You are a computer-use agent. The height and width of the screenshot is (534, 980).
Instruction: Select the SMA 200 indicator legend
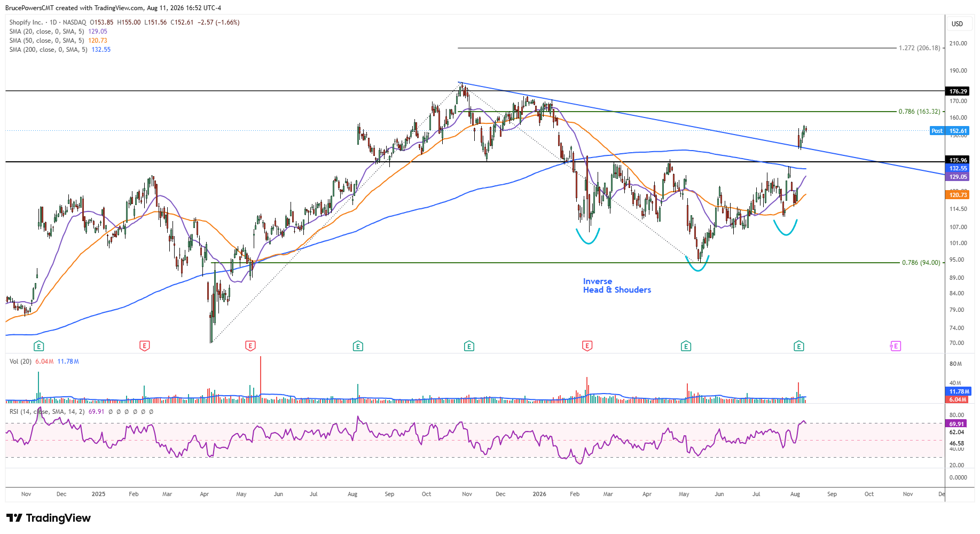pyautogui.click(x=60, y=50)
